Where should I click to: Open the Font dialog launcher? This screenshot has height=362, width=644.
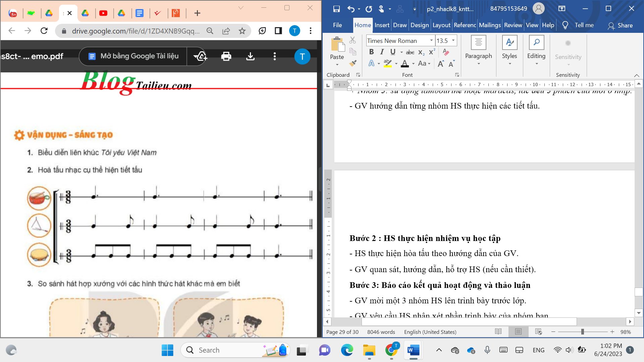coord(457,75)
